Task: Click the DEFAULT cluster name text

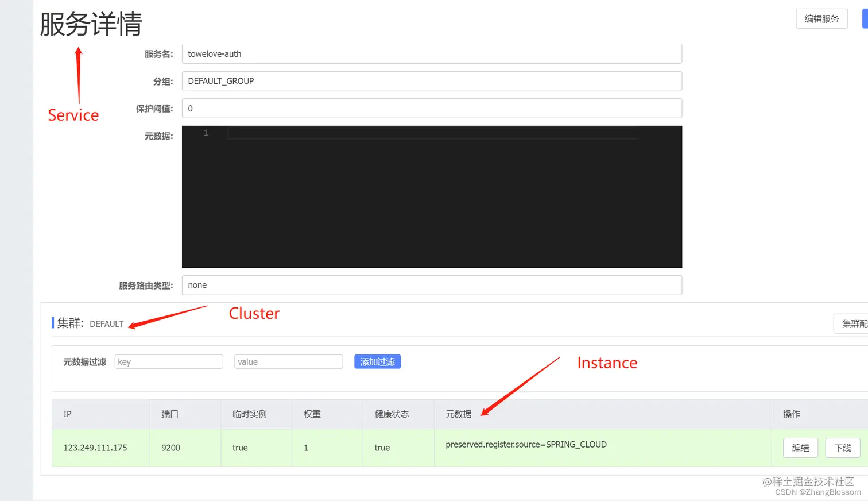Action: tap(106, 324)
